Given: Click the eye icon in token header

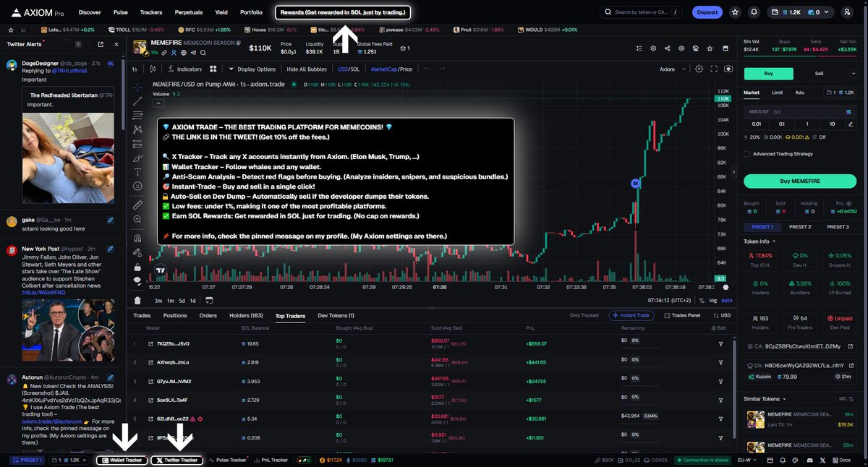Looking at the screenshot, I should [681, 48].
